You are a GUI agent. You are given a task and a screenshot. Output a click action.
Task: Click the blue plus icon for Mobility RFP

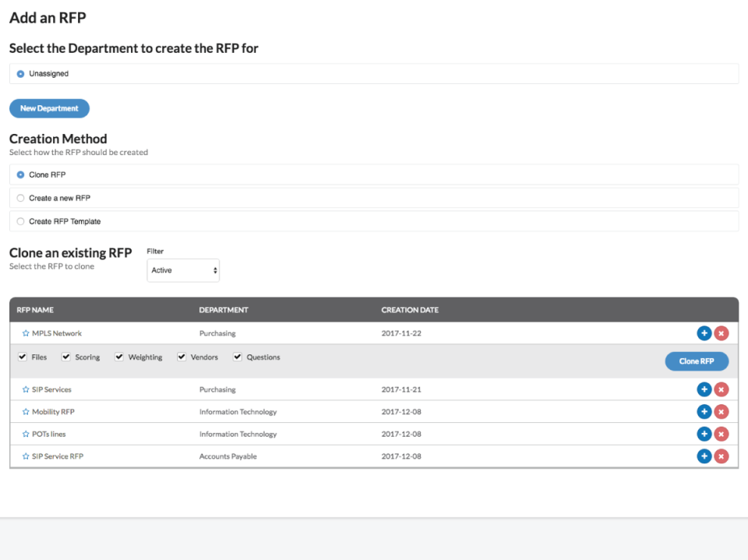pos(704,412)
